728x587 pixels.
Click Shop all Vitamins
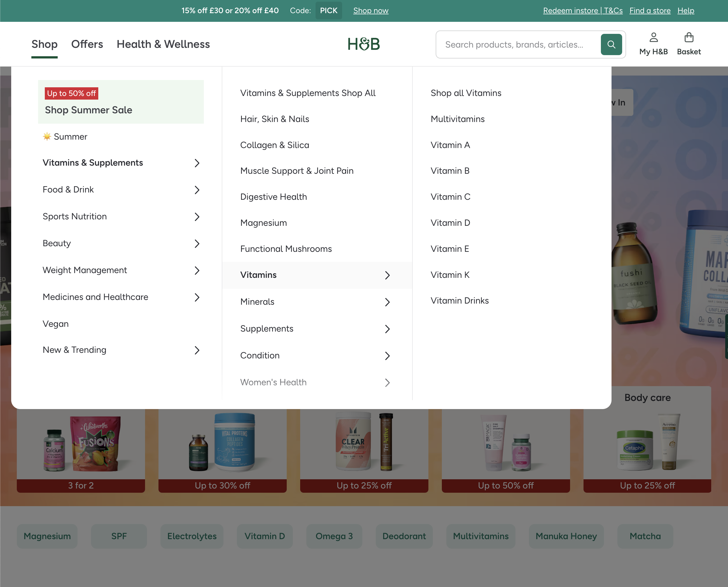click(466, 93)
